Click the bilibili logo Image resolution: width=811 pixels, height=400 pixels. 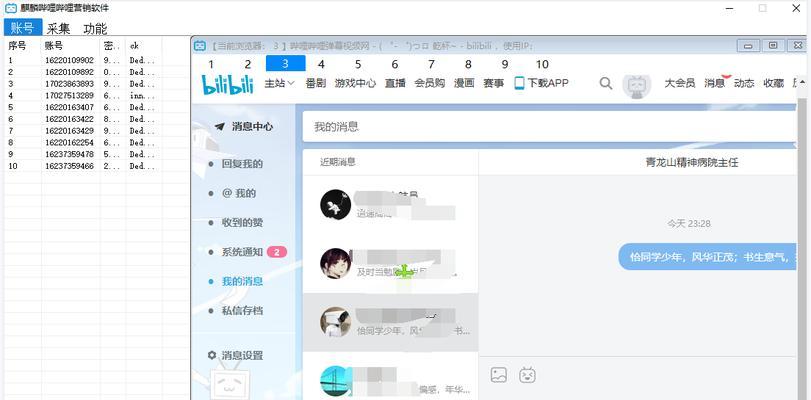click(x=228, y=84)
